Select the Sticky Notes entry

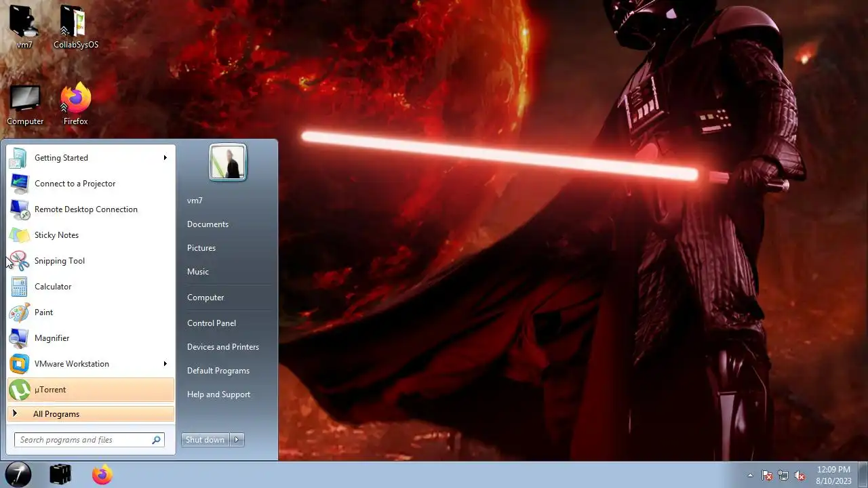click(91, 235)
